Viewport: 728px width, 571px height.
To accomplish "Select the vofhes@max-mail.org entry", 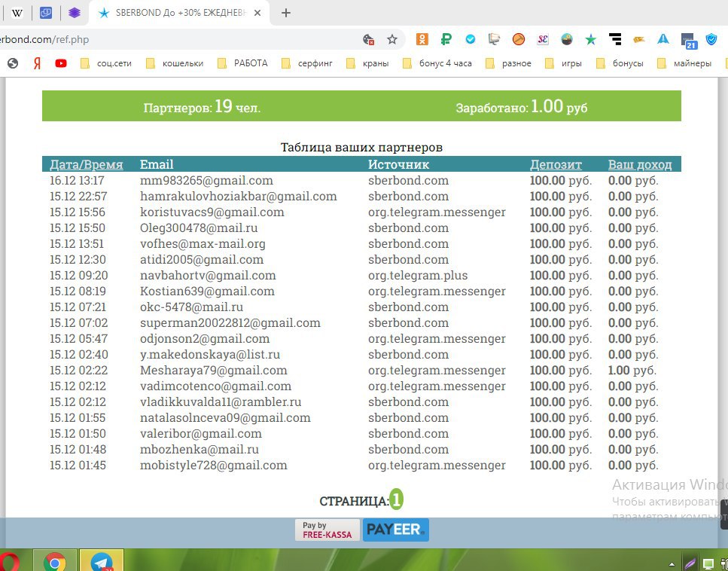I will click(203, 243).
